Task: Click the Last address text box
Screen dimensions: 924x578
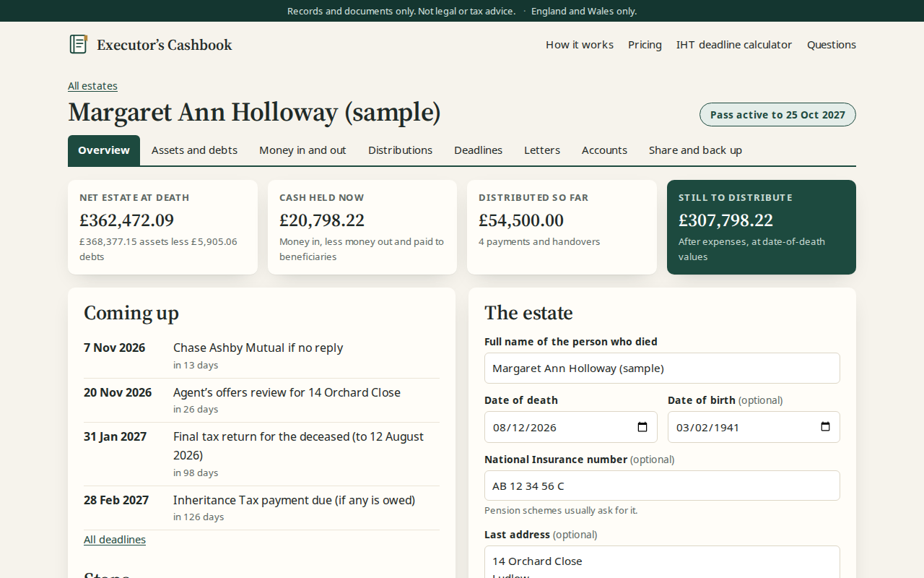Action: (x=662, y=562)
